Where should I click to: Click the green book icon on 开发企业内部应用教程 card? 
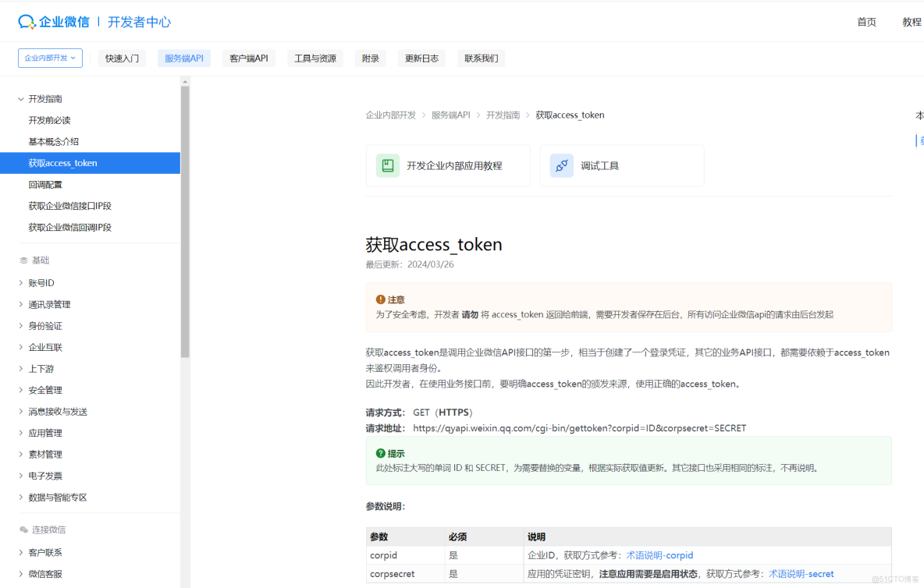387,165
